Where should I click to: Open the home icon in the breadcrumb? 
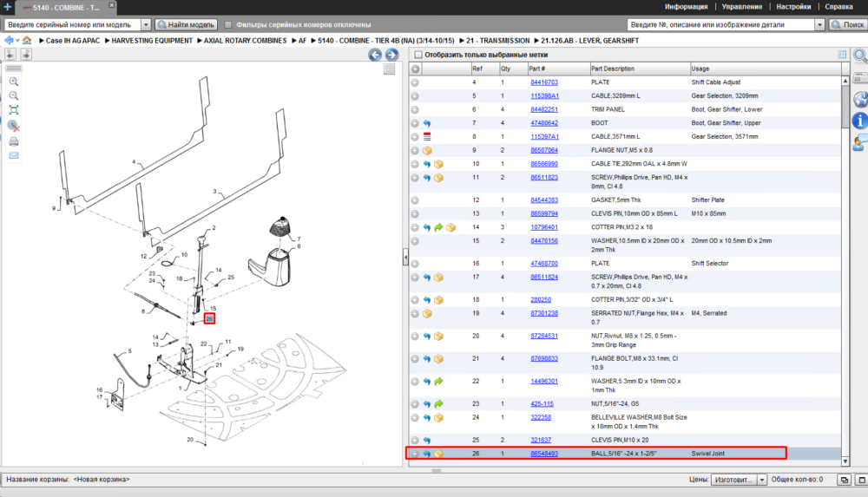pyautogui.click(x=27, y=41)
